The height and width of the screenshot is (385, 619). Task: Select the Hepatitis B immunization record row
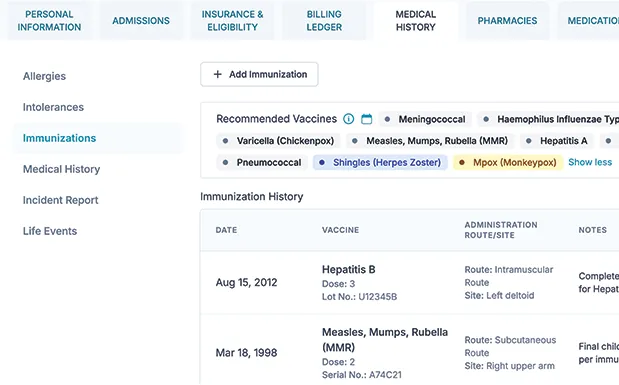coord(410,283)
